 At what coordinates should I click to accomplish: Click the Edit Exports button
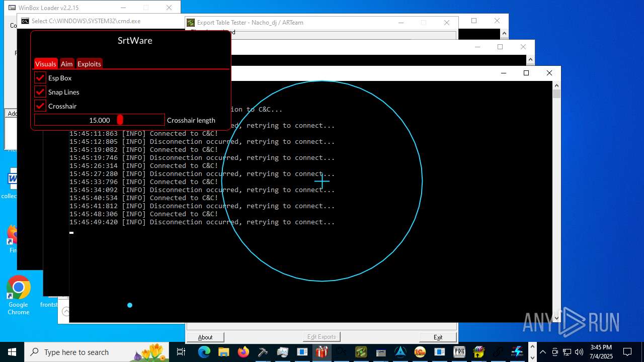(321, 337)
